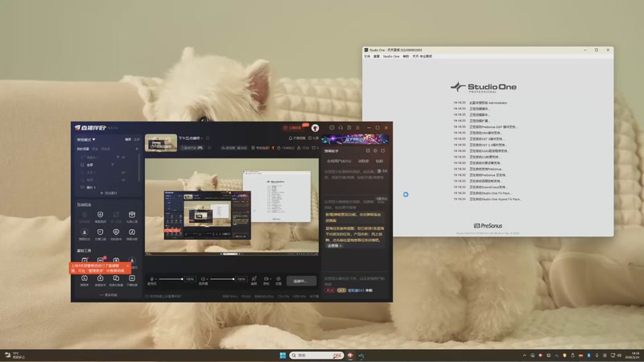
Task: Open 设置 settings gear in bottom bar
Action: (x=279, y=279)
